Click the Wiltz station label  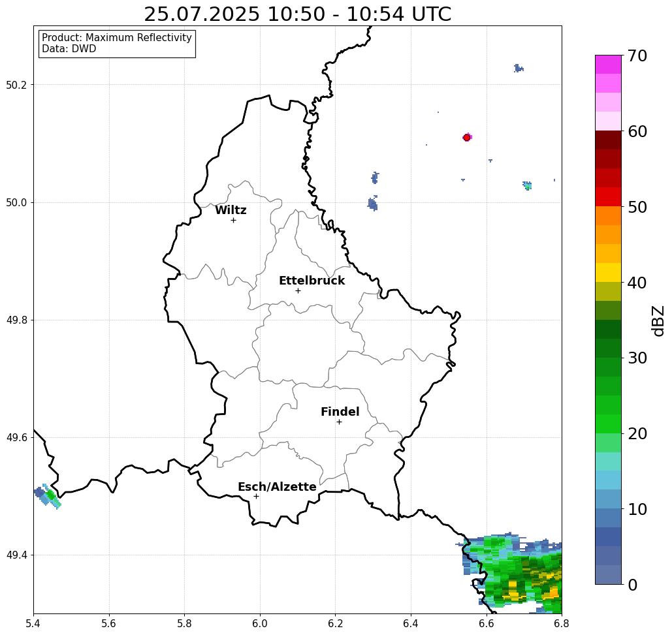click(x=231, y=210)
